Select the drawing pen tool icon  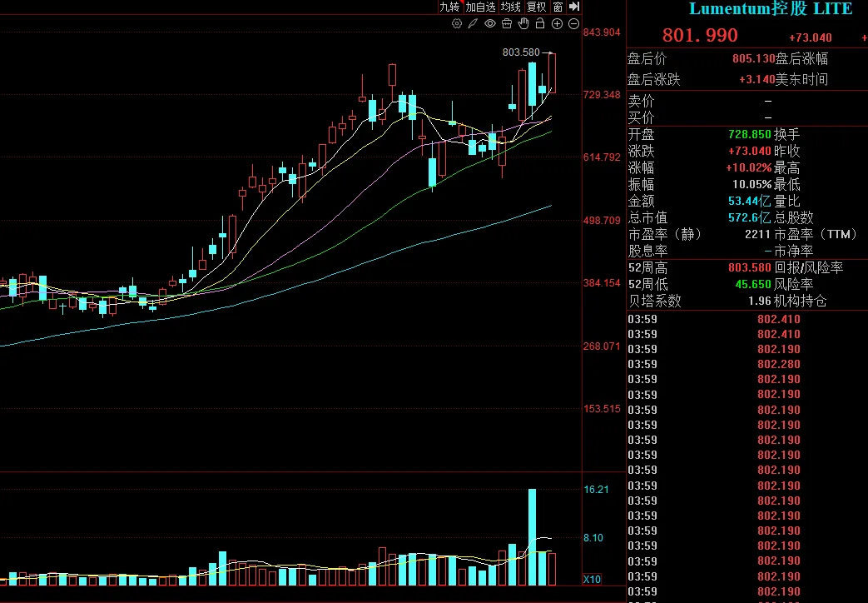point(473,24)
